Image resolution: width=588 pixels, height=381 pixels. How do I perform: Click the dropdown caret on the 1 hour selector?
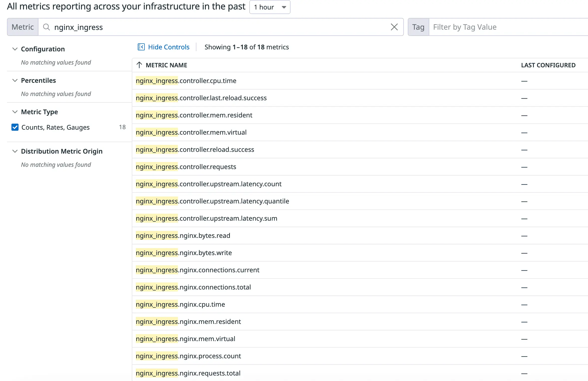point(284,7)
